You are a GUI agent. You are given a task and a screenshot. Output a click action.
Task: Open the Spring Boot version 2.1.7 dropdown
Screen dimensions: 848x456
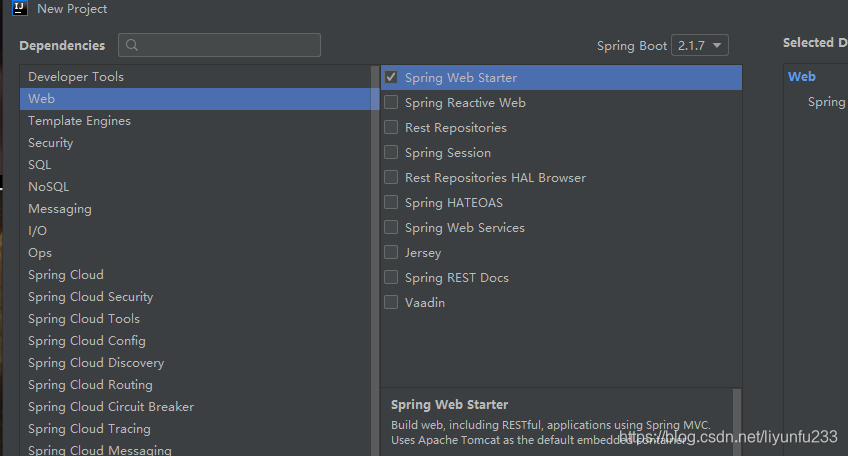point(699,45)
